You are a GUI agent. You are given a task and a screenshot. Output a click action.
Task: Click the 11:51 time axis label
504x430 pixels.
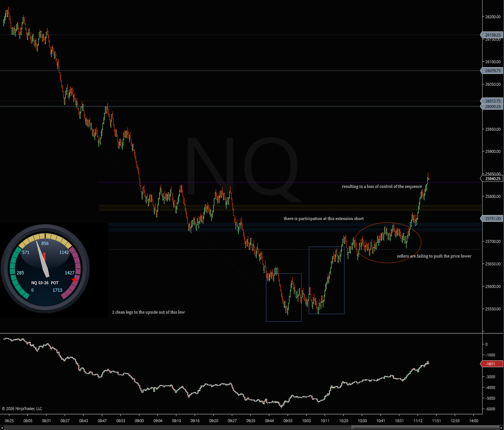point(436,420)
